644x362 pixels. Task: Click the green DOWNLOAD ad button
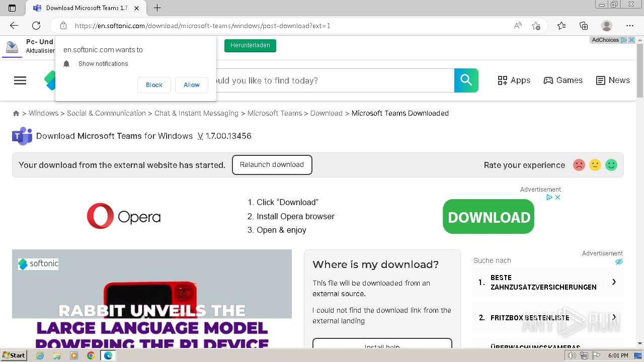click(x=489, y=217)
